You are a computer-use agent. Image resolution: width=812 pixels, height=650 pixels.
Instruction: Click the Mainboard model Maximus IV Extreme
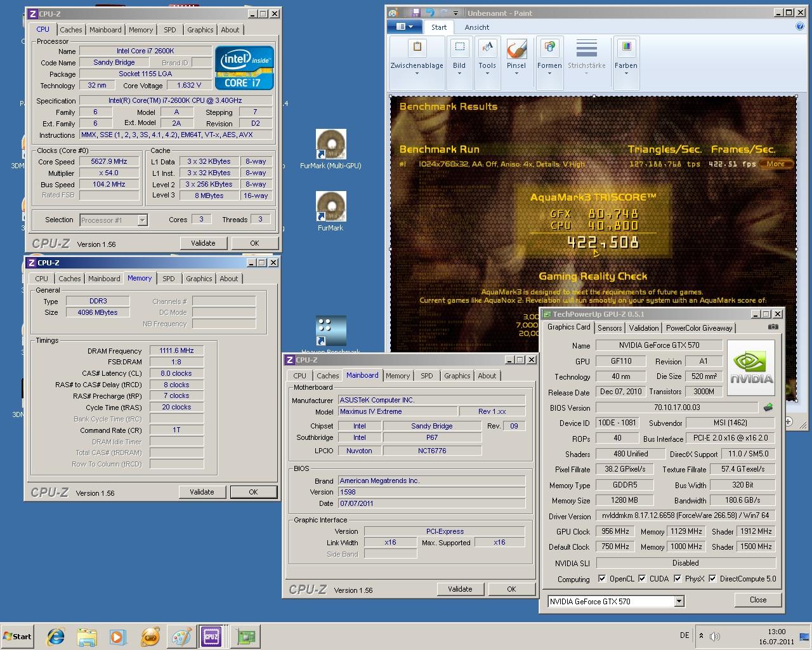click(398, 411)
